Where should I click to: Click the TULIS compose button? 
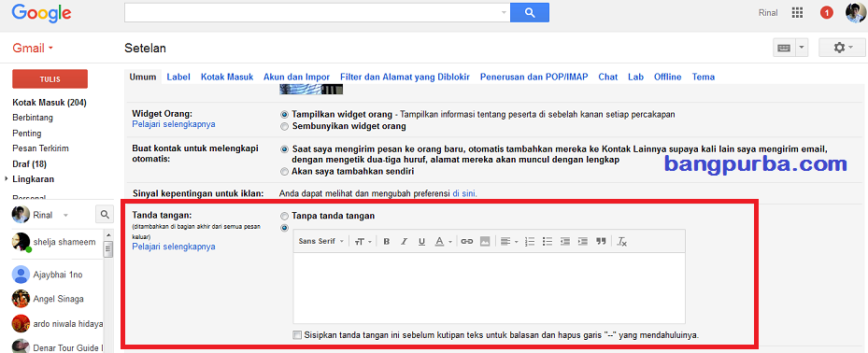[x=50, y=79]
